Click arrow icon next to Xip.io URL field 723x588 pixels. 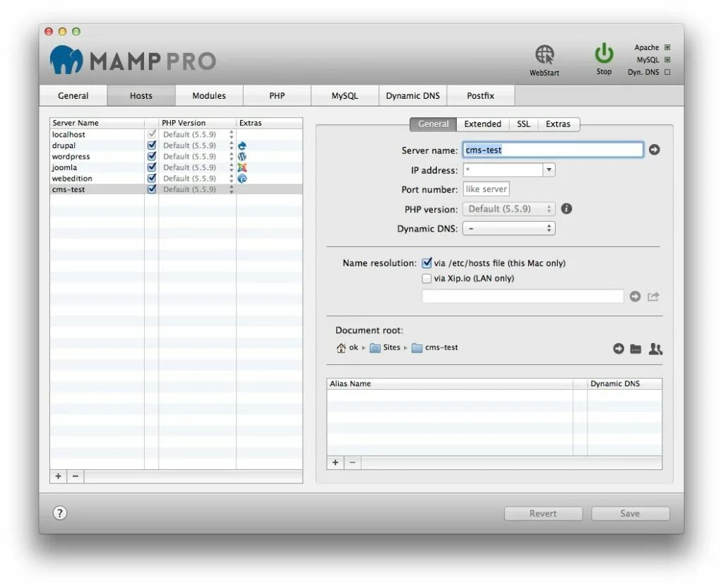pos(635,296)
